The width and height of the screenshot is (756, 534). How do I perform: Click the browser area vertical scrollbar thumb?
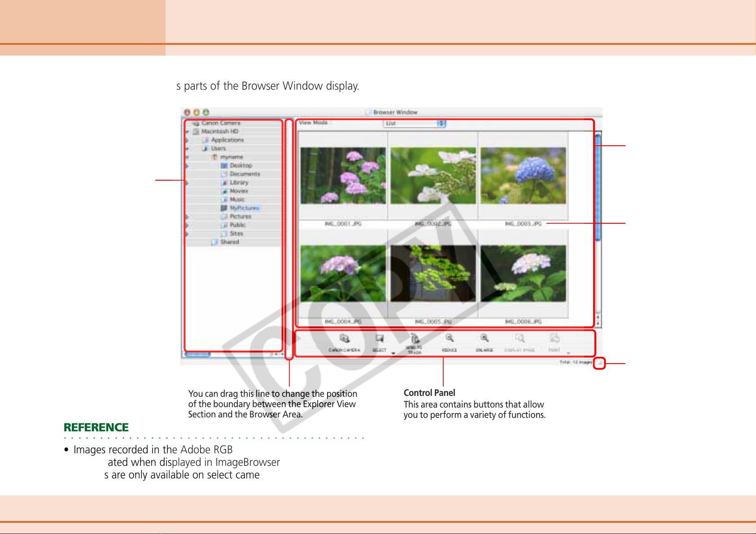pyautogui.click(x=598, y=188)
